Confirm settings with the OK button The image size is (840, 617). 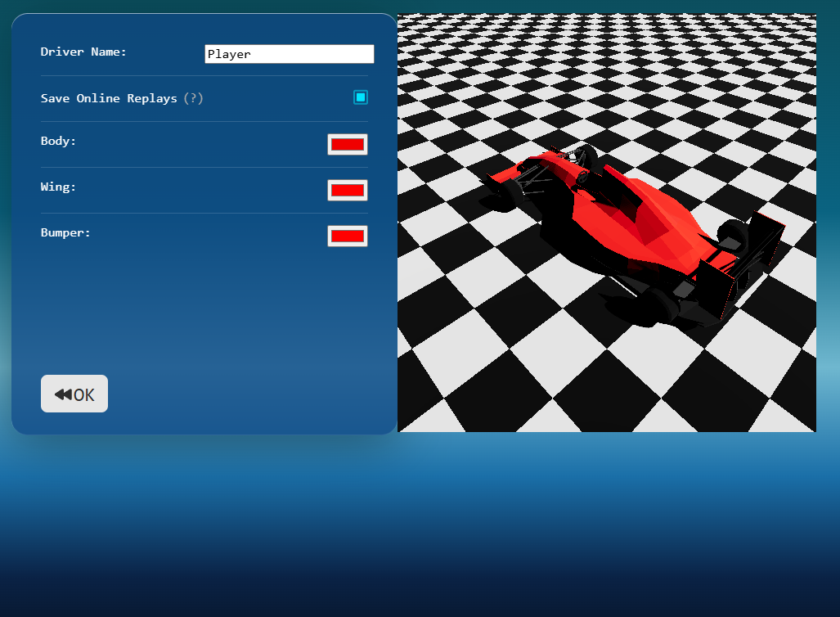point(74,394)
